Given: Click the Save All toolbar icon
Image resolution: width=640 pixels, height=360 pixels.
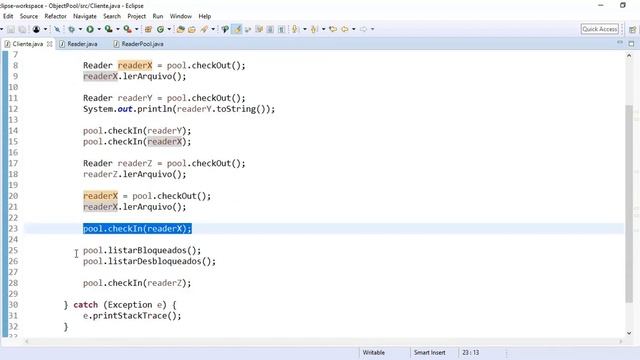Looking at the screenshot, I should tap(22, 29).
